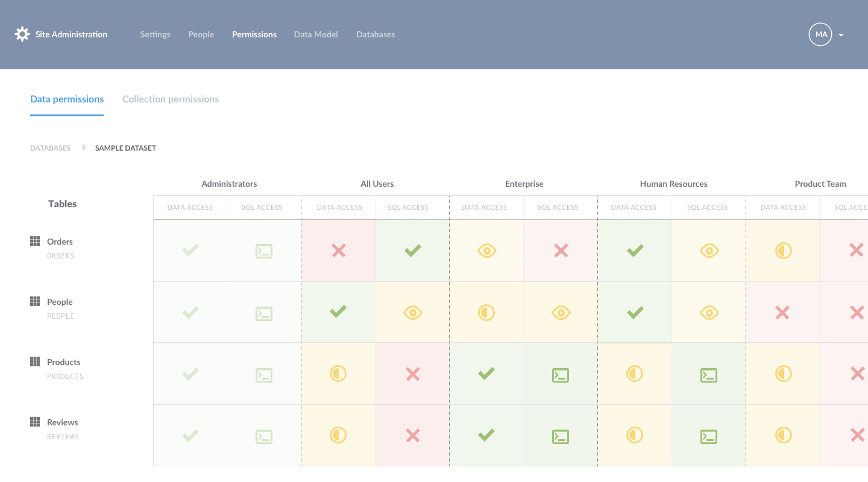The height and width of the screenshot is (482, 868).
Task: Change Product Team data access for Orders
Action: (783, 251)
